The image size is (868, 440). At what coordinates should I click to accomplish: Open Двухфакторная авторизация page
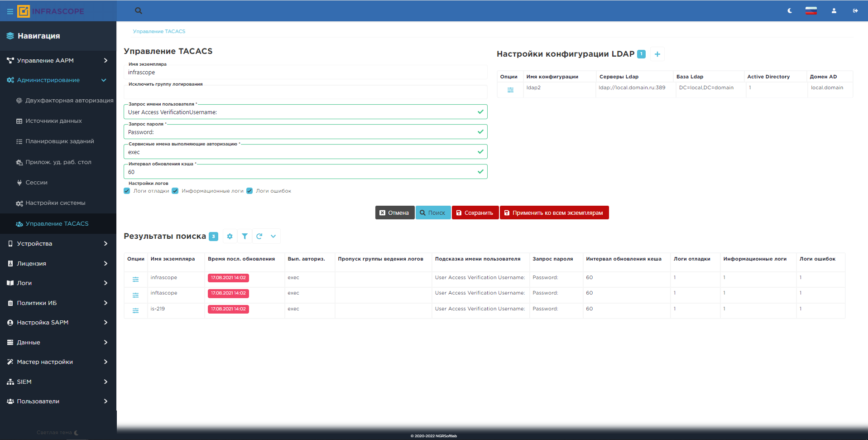58,101
